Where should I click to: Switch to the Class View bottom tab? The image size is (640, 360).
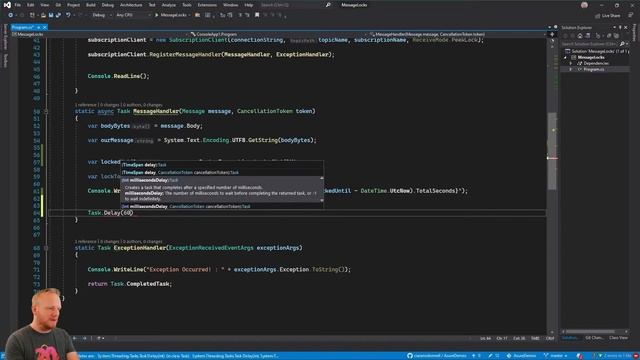point(618,338)
